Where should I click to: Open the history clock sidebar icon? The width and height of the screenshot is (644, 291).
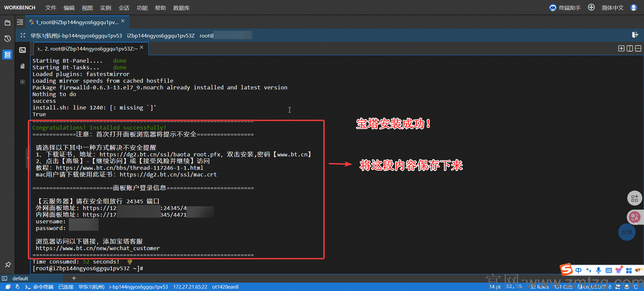[x=8, y=39]
